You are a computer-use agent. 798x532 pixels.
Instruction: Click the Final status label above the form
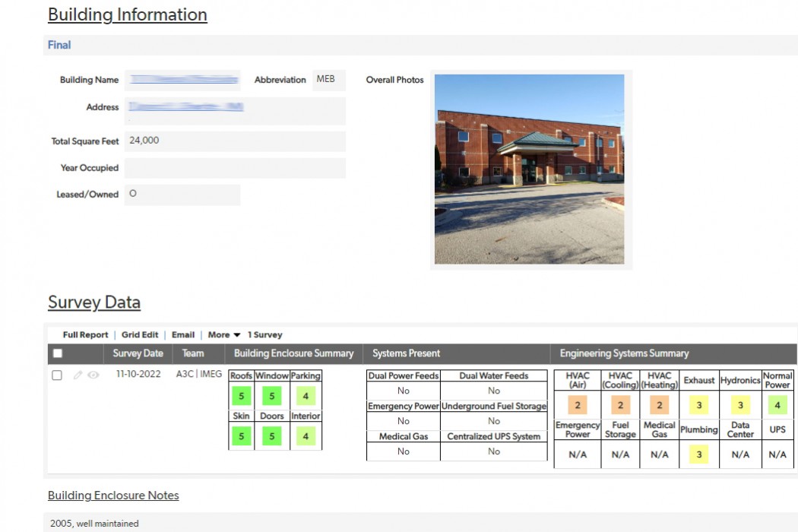[x=58, y=45]
